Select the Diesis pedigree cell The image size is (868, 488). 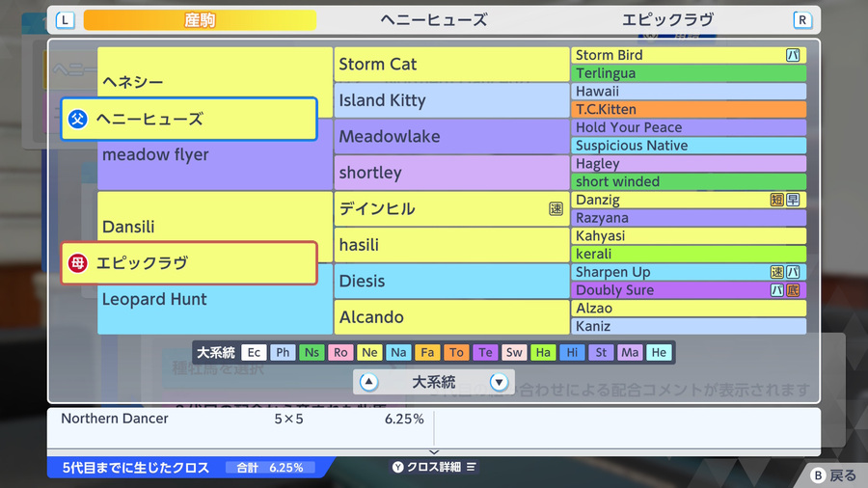(451, 281)
